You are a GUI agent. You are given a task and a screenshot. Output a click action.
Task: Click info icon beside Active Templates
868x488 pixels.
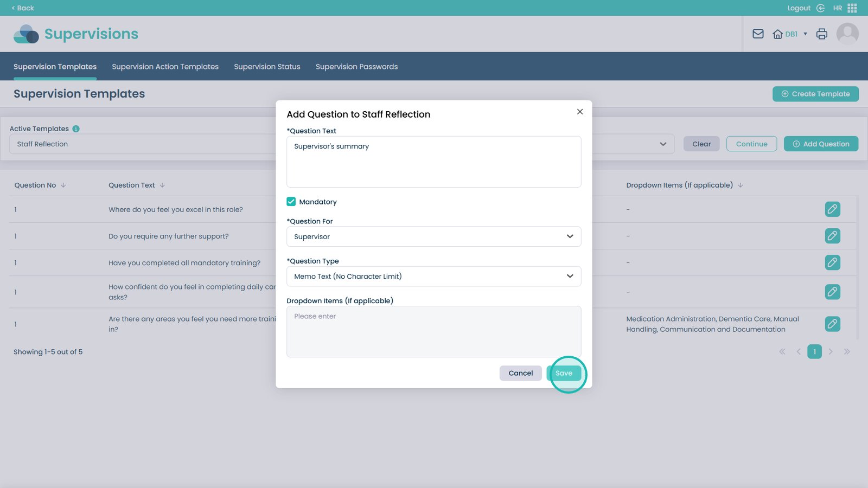point(76,129)
